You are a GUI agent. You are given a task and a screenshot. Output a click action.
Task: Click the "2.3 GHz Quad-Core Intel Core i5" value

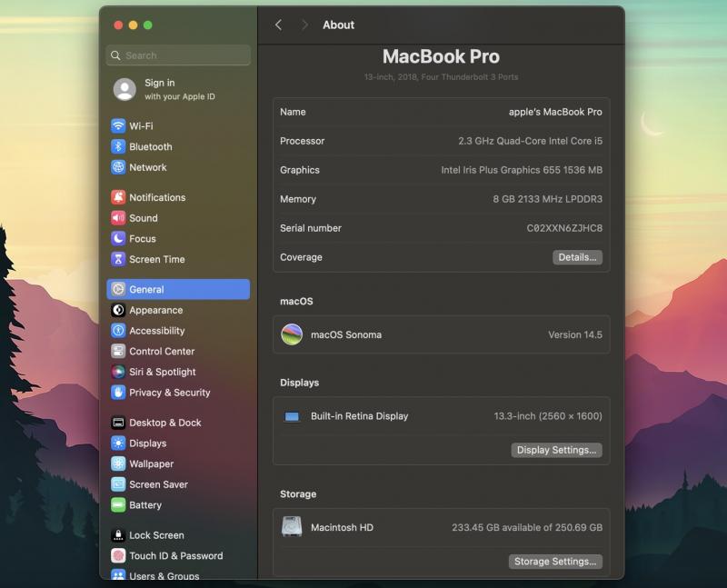[x=531, y=141]
